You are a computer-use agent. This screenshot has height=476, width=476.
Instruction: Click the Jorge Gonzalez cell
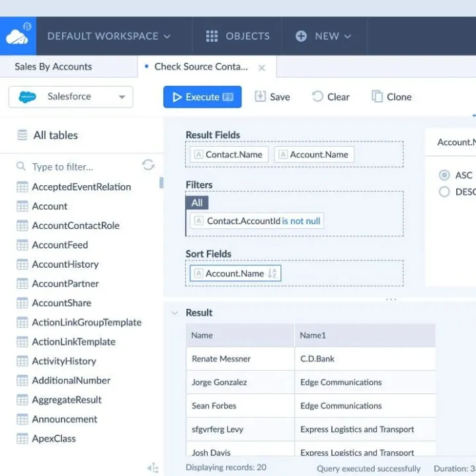(240, 382)
